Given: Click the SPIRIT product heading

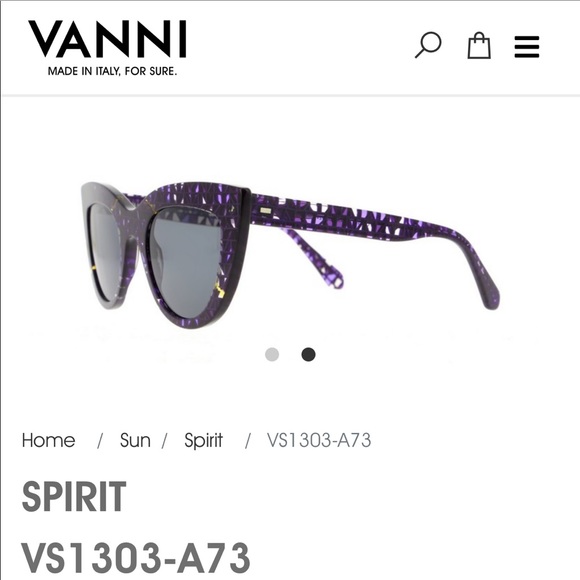Looking at the screenshot, I should [x=74, y=496].
